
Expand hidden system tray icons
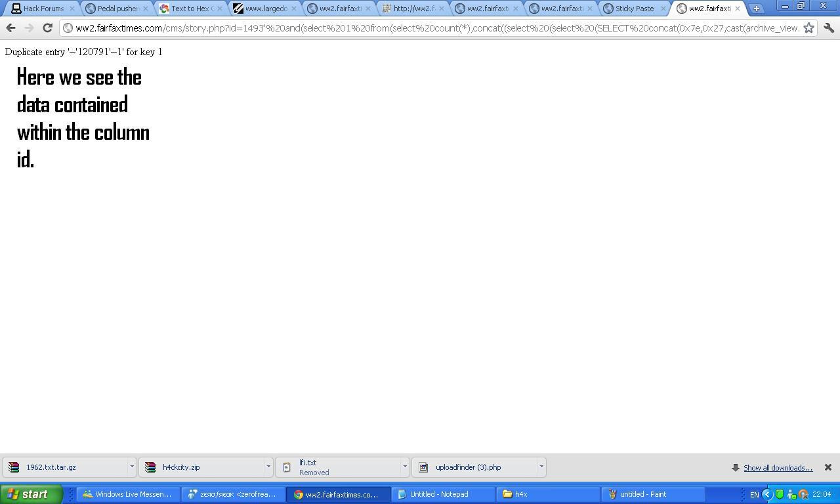pyautogui.click(x=766, y=494)
